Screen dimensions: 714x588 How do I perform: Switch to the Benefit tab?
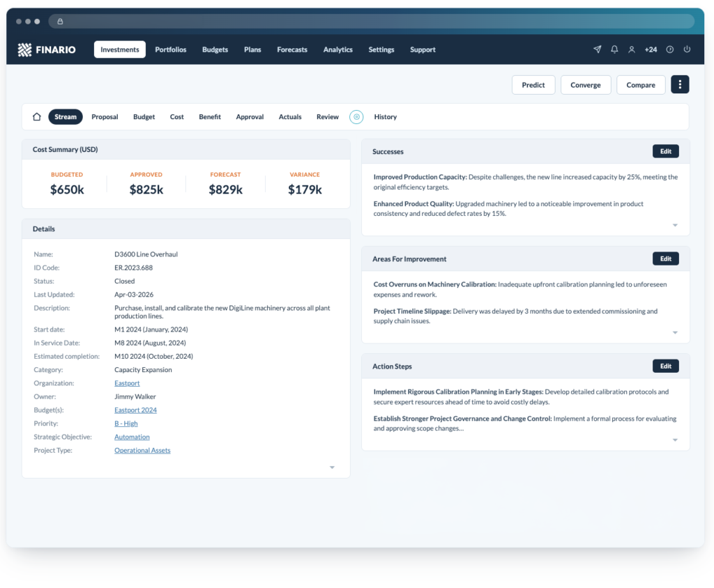[210, 117]
